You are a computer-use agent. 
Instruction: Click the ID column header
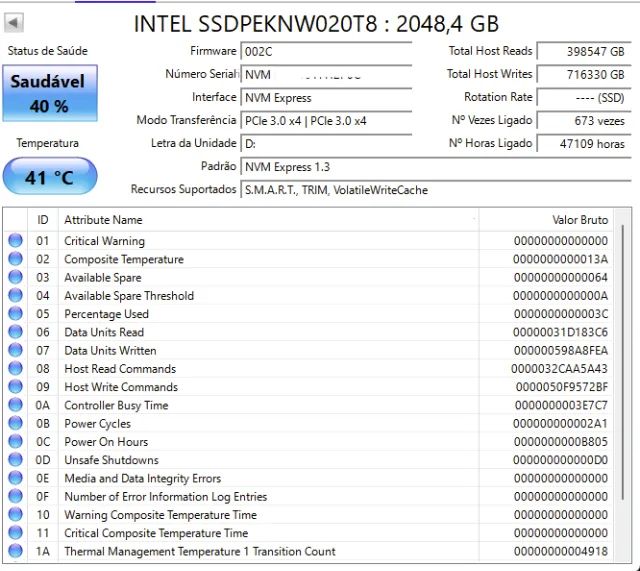click(43, 220)
